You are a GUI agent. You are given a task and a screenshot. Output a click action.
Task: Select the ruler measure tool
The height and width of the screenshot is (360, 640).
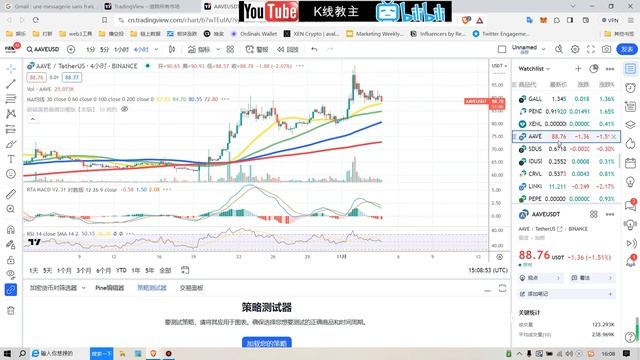click(x=11, y=194)
